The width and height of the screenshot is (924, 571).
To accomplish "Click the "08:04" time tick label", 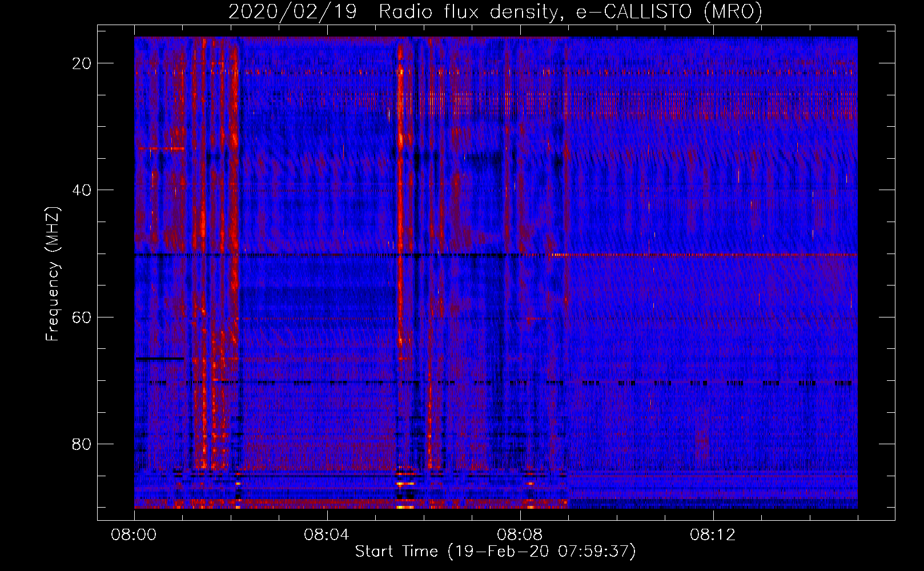I will pos(327,535).
